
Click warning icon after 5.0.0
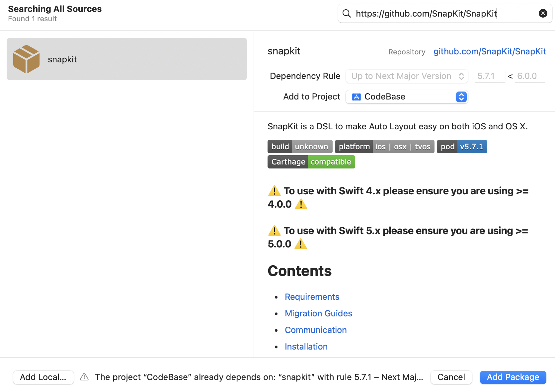coord(301,244)
